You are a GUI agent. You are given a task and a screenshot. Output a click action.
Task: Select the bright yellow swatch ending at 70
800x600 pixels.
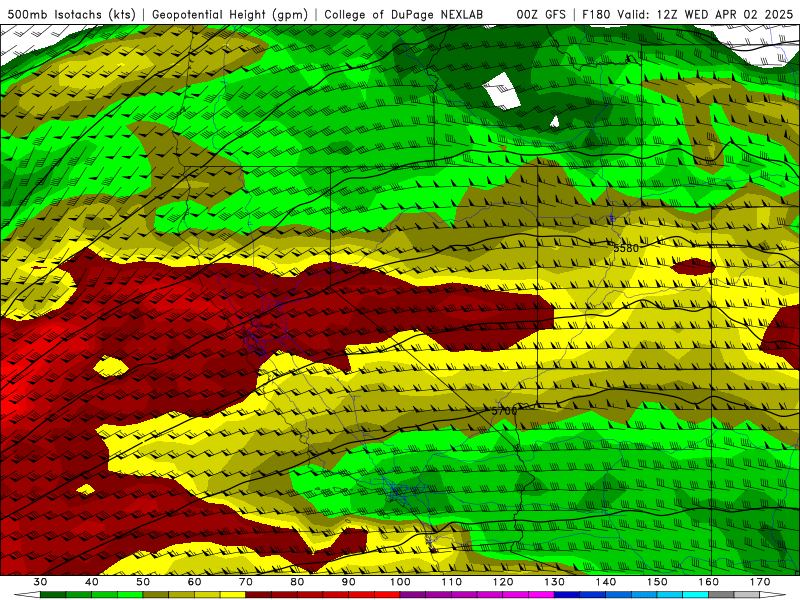pos(233,595)
